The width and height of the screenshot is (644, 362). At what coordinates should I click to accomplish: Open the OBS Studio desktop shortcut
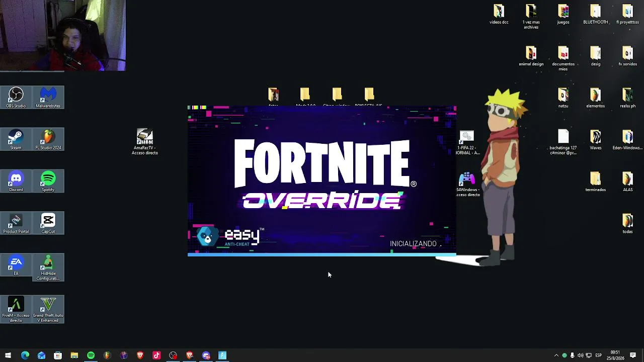(x=16, y=98)
